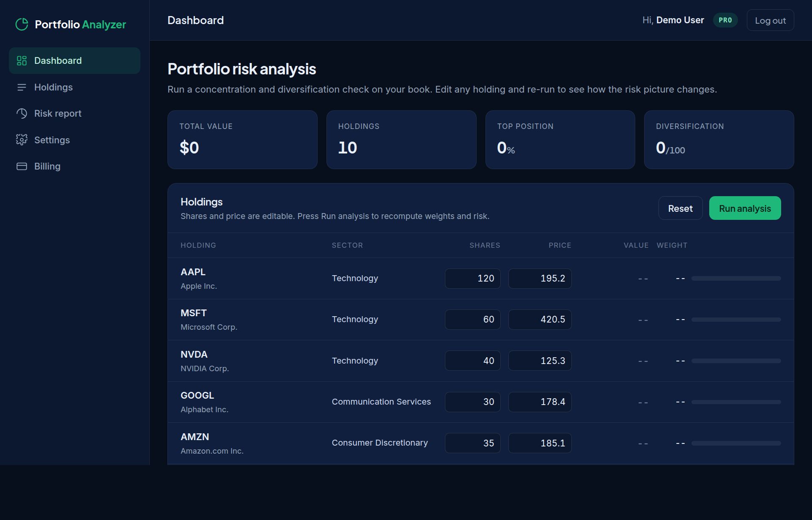Click the Top Position card
The image size is (812, 520).
pos(560,140)
